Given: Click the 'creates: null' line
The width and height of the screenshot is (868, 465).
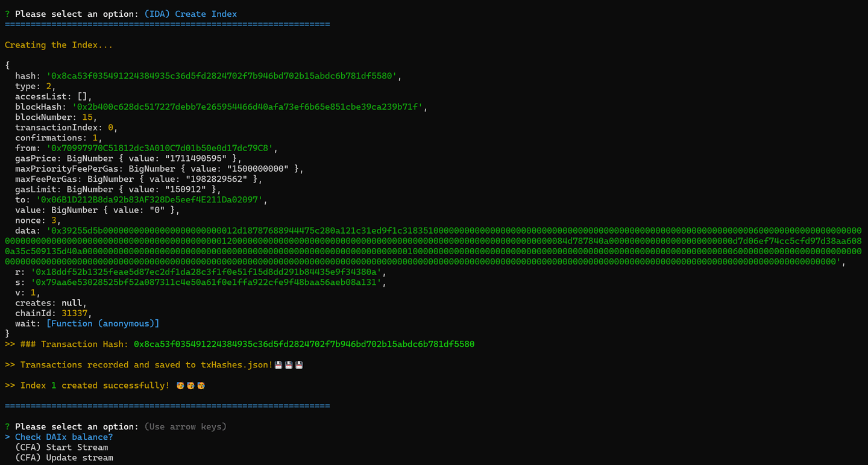Looking at the screenshot, I should pyautogui.click(x=51, y=303).
